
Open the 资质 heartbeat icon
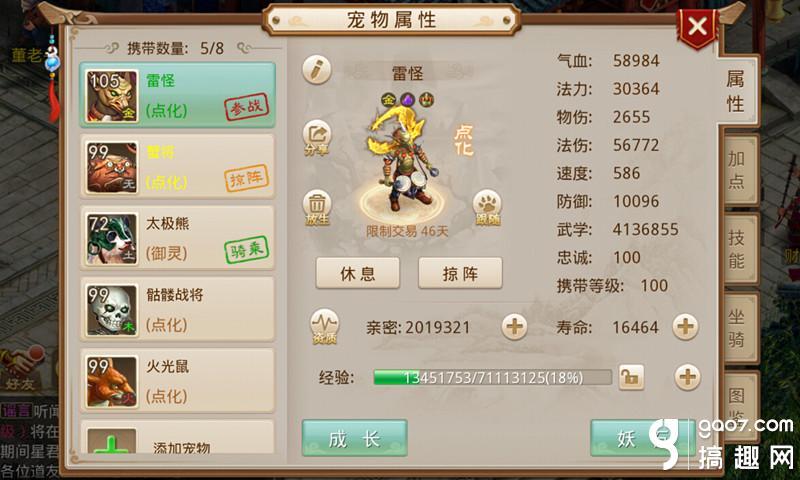pyautogui.click(x=324, y=326)
